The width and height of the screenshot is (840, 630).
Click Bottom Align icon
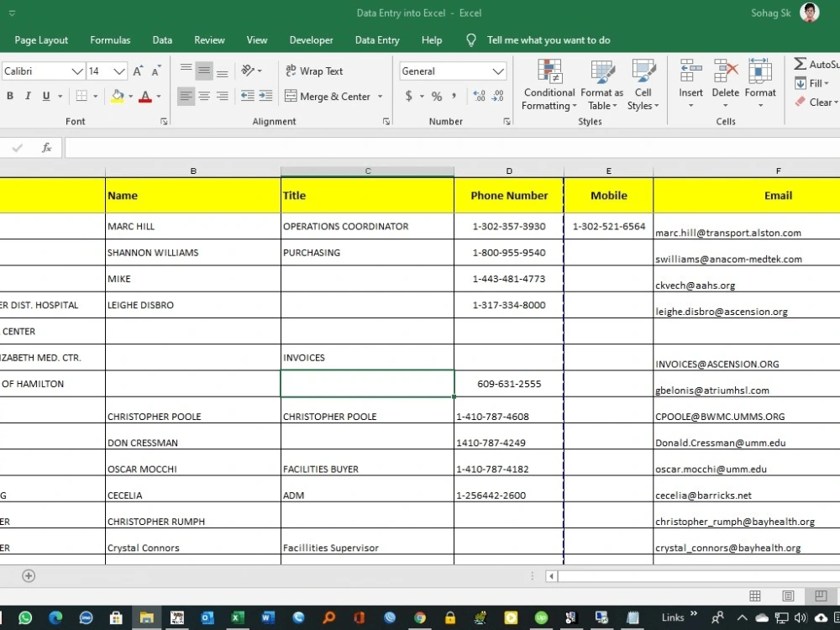(x=223, y=73)
